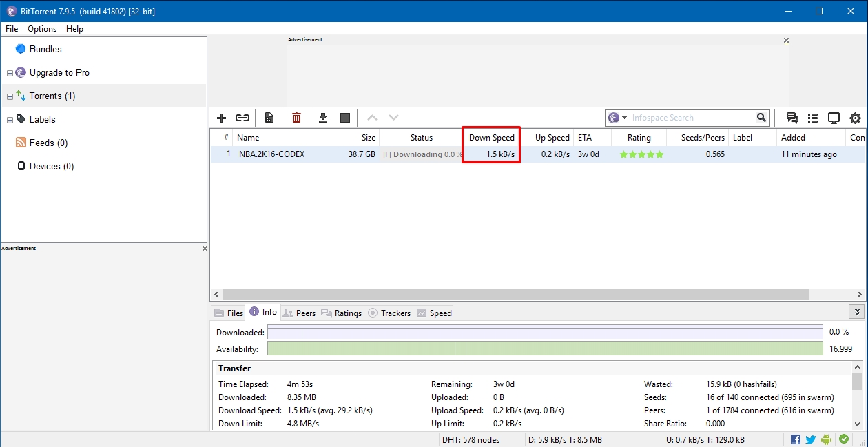
Task: Collapse detail pane with double-chevron button
Action: coord(856,312)
